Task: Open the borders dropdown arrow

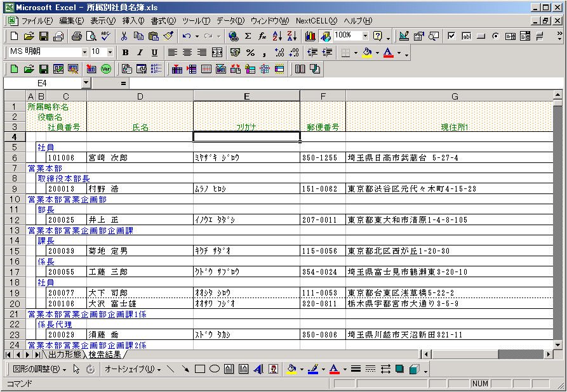Action: 356,53
